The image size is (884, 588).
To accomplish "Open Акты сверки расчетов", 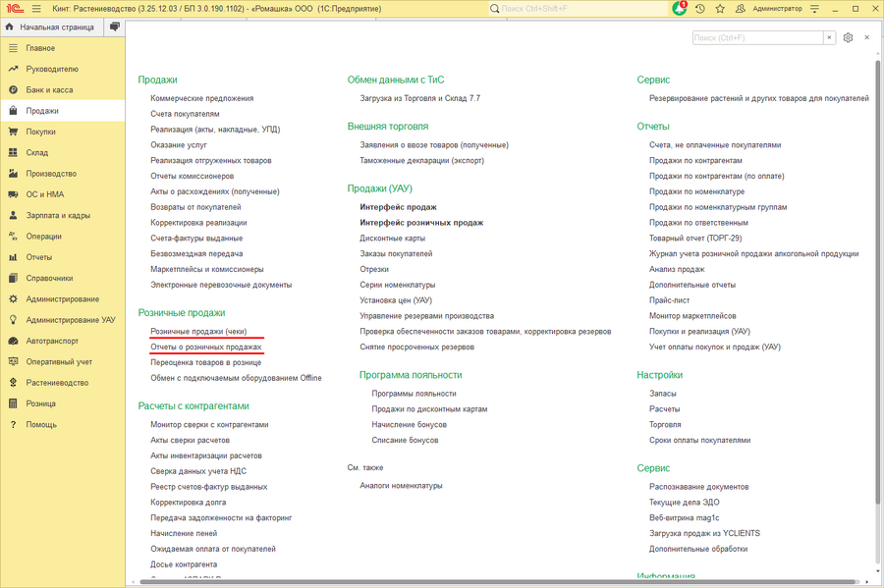I will coord(190,441).
